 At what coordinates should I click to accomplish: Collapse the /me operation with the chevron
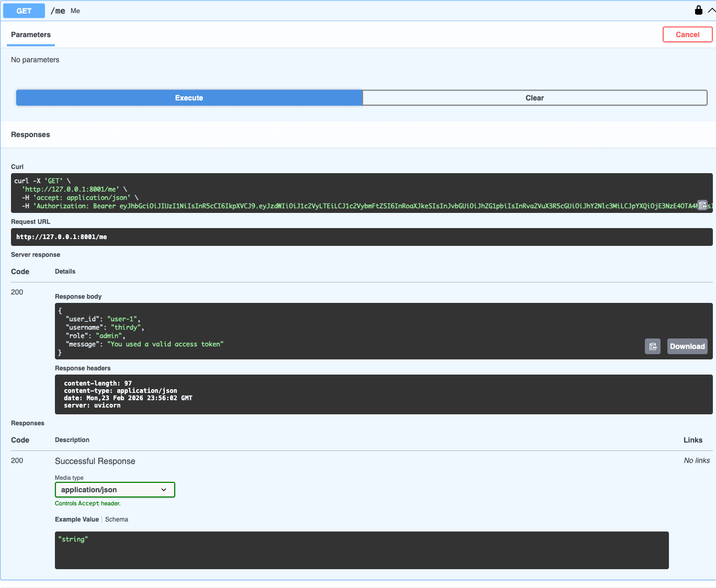[712, 10]
